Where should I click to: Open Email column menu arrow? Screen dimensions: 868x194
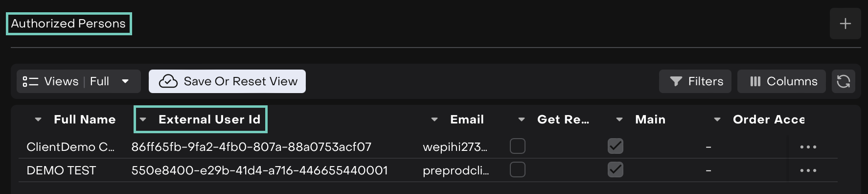pyautogui.click(x=434, y=120)
